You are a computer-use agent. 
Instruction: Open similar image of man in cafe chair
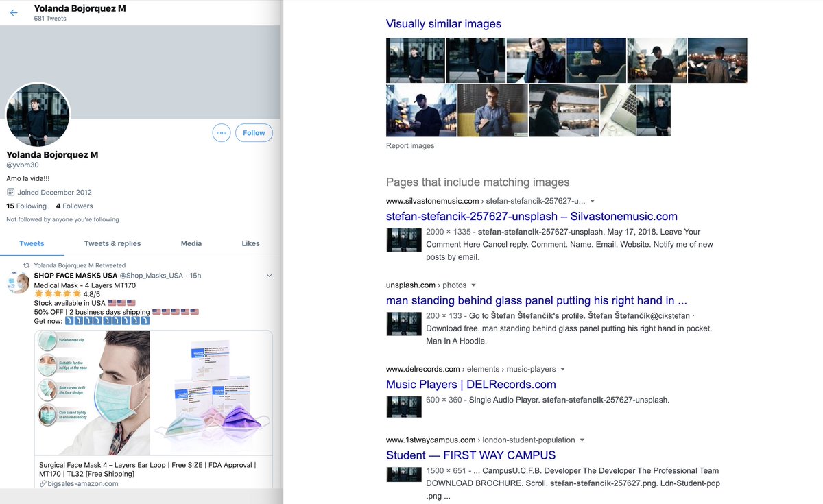[x=596, y=60]
